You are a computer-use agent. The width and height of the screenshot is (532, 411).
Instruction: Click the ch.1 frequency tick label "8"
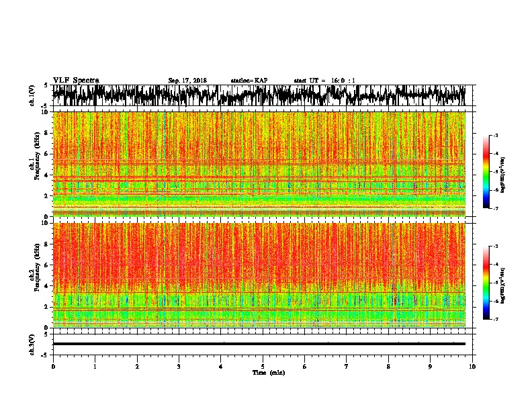point(46,133)
